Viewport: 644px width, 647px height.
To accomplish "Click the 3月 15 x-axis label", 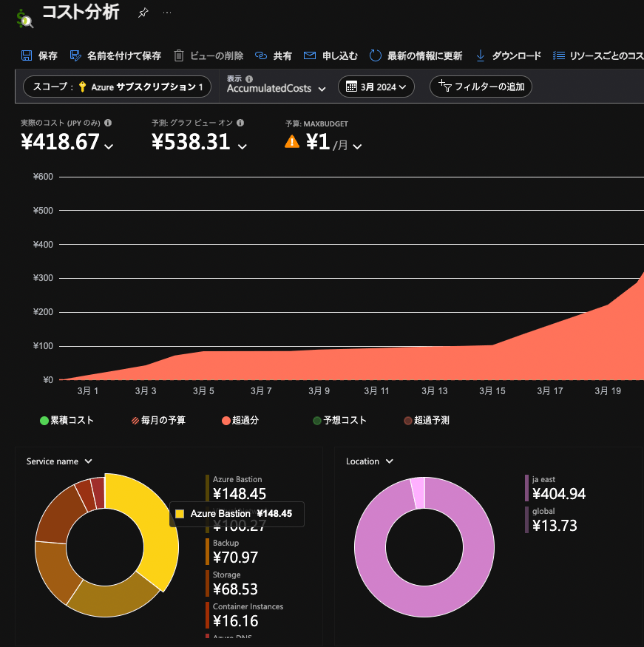I will (492, 390).
